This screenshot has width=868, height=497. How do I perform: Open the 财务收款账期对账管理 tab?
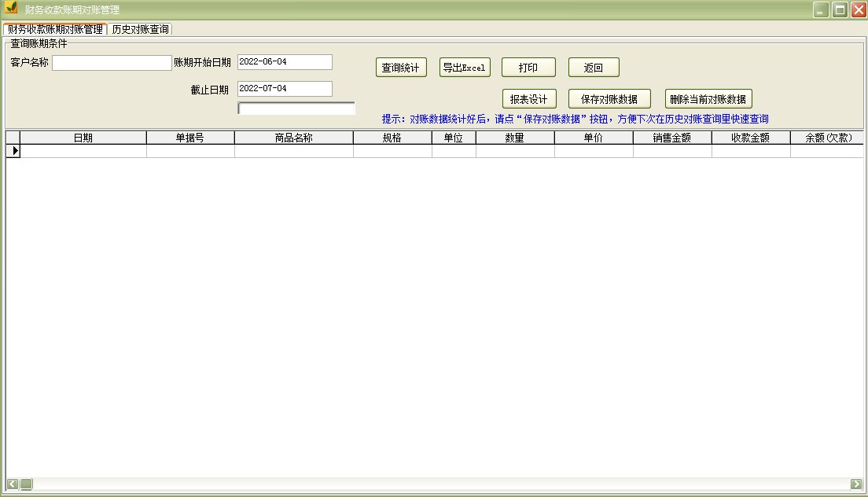55,29
